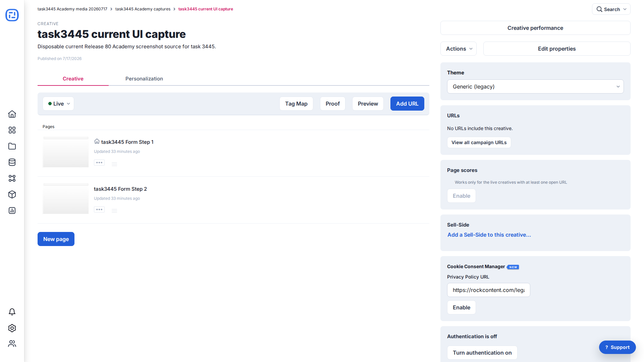Open the Search dropdown in the header
The height and width of the screenshot is (362, 644).
tap(611, 9)
